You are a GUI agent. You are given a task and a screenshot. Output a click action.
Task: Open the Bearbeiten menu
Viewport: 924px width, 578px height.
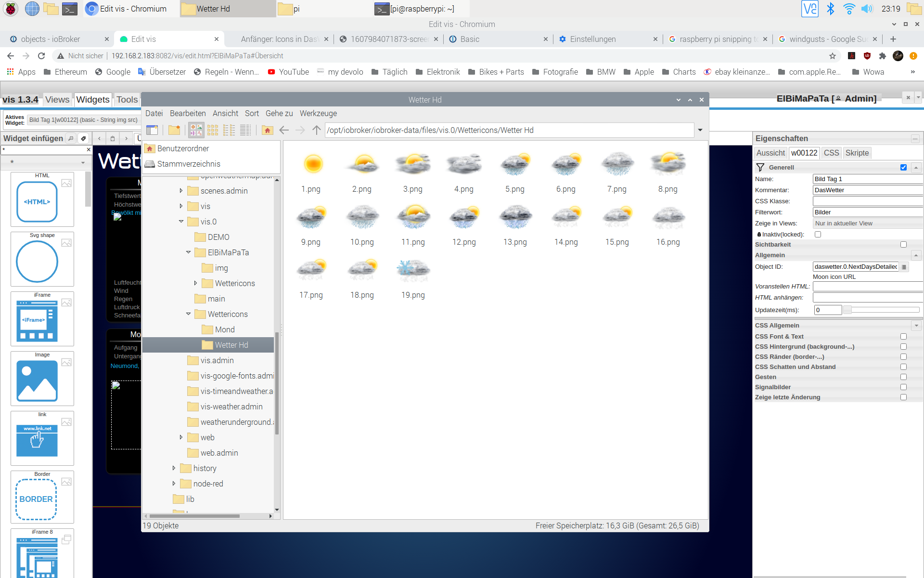pyautogui.click(x=188, y=113)
